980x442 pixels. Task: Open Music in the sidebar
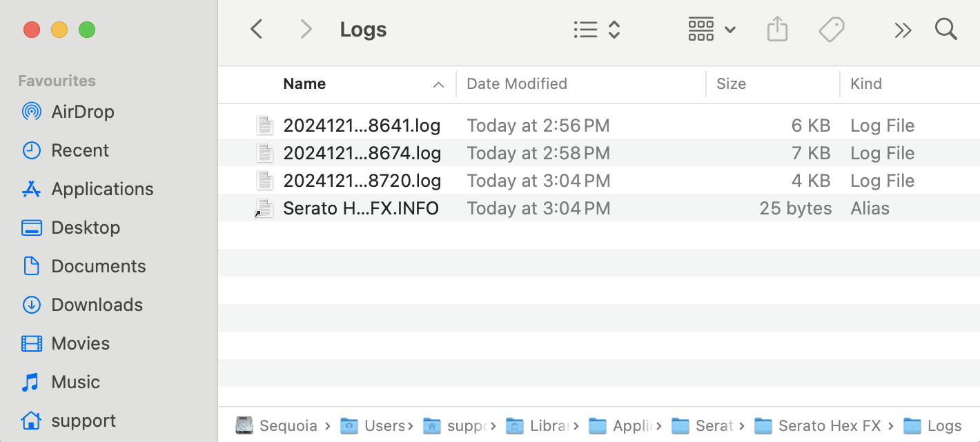pos(60,382)
